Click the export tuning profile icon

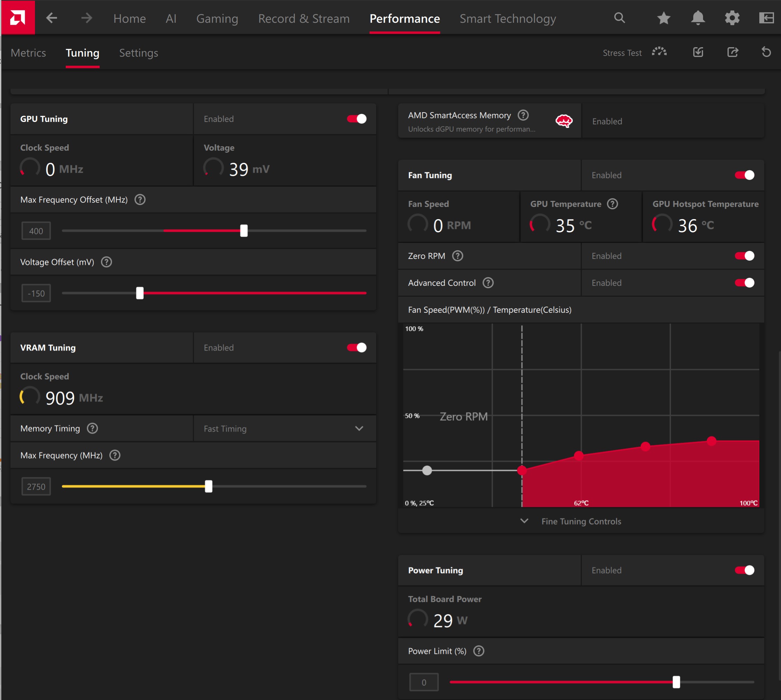tap(732, 52)
